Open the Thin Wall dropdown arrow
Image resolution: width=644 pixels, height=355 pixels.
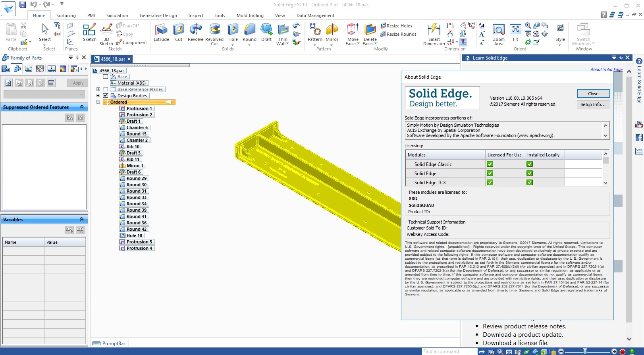click(287, 44)
